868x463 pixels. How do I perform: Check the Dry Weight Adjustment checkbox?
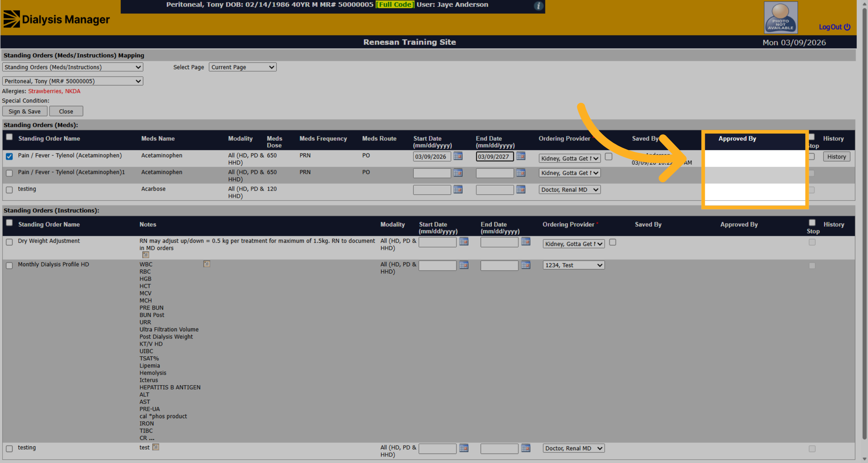pyautogui.click(x=9, y=242)
